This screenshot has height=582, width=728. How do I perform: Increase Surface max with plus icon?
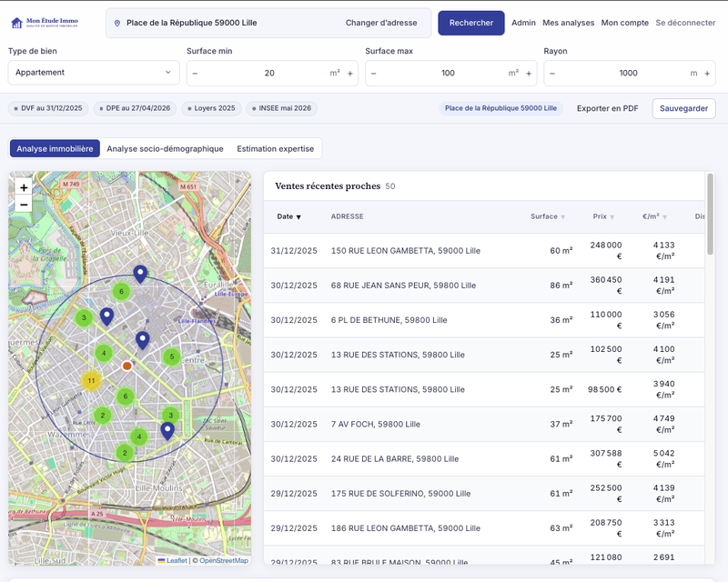[529, 74]
